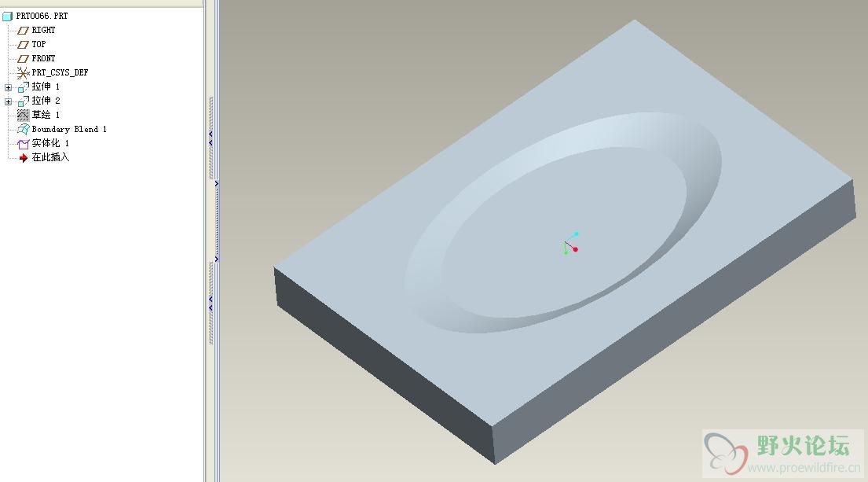This screenshot has height=482, width=868.
Task: Expand the 拉伸 1 tree node
Action: click(x=8, y=87)
